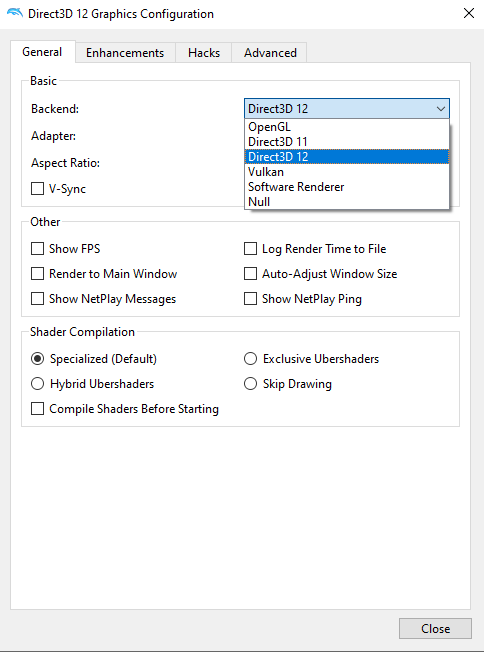Go to the Advanced tab
This screenshot has width=484, height=652.
tap(270, 53)
